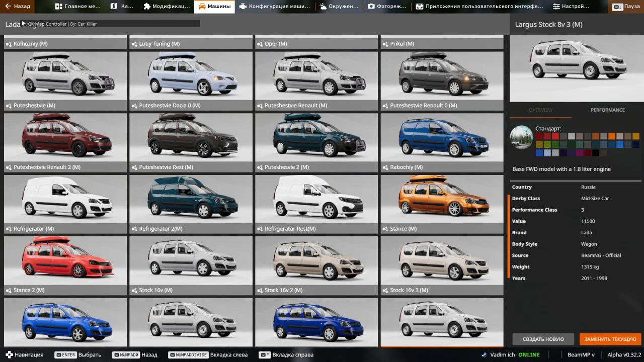Open vehicle configuration via the engine icon

pos(243,7)
